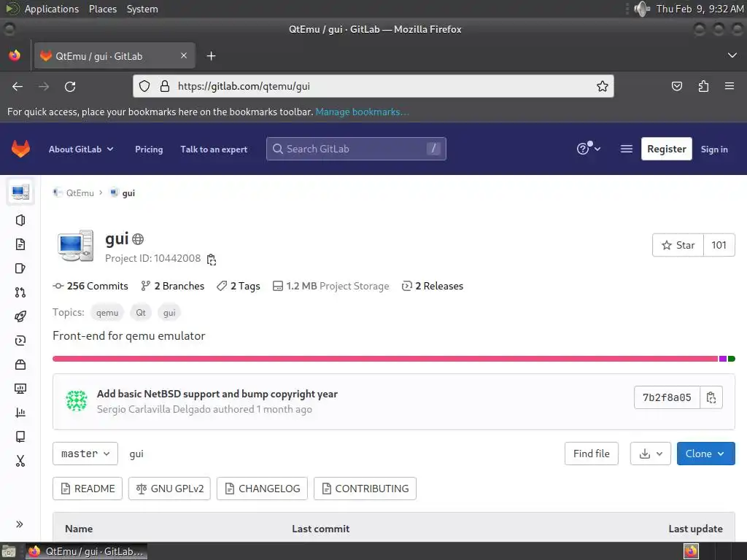Image resolution: width=747 pixels, height=560 pixels.
Task: Open the Help dropdown menu
Action: coord(589,149)
